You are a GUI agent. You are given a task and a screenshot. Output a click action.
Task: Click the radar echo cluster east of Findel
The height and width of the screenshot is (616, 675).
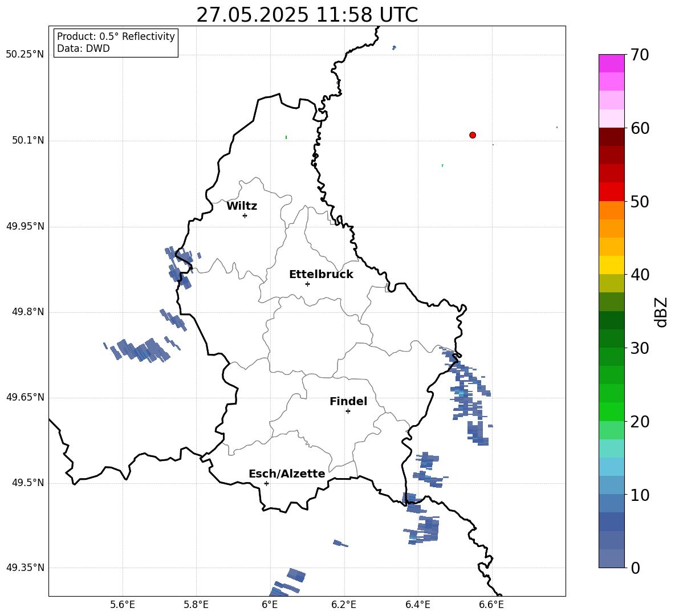467,395
